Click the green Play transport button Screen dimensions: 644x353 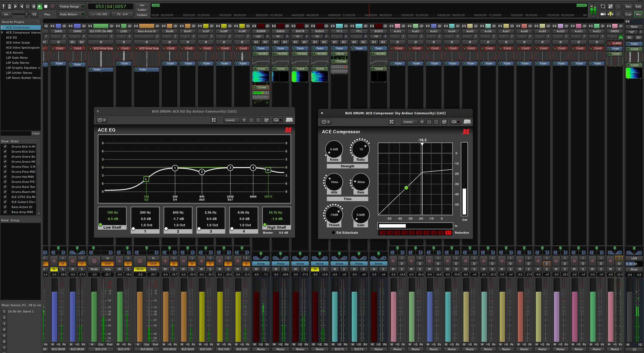click(39, 6)
